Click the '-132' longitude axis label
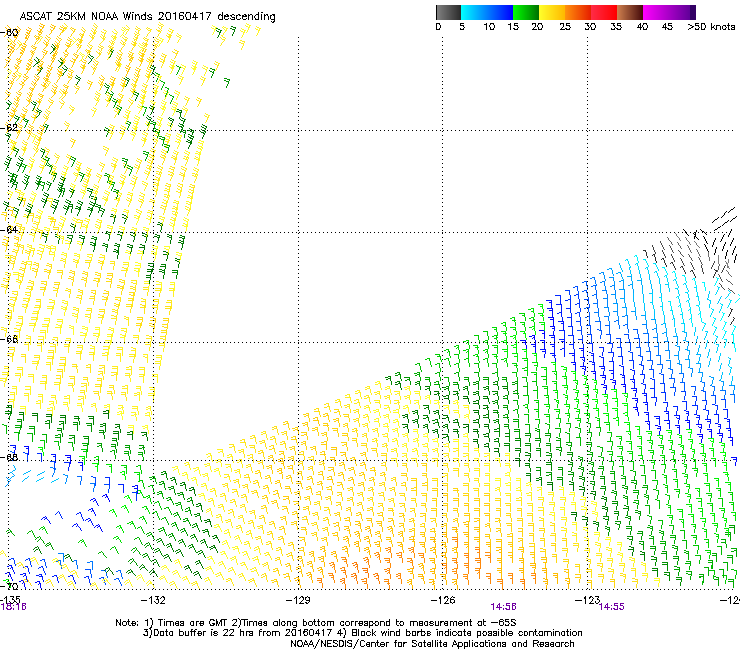This screenshot has height=650, width=740. (x=153, y=600)
